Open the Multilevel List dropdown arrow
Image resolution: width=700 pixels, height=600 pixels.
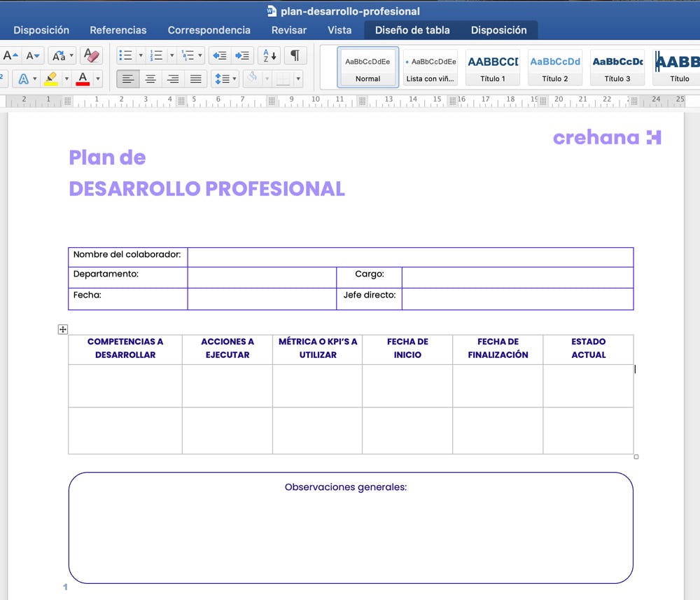[x=200, y=55]
